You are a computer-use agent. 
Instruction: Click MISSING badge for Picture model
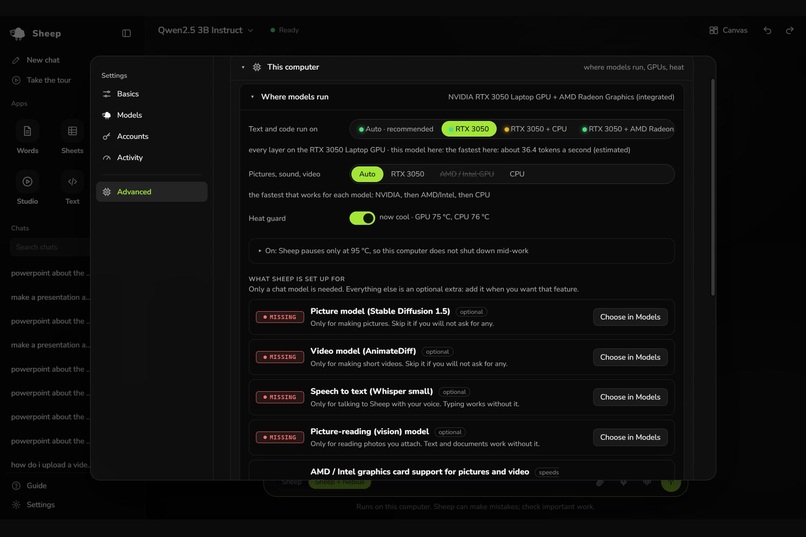pos(280,317)
